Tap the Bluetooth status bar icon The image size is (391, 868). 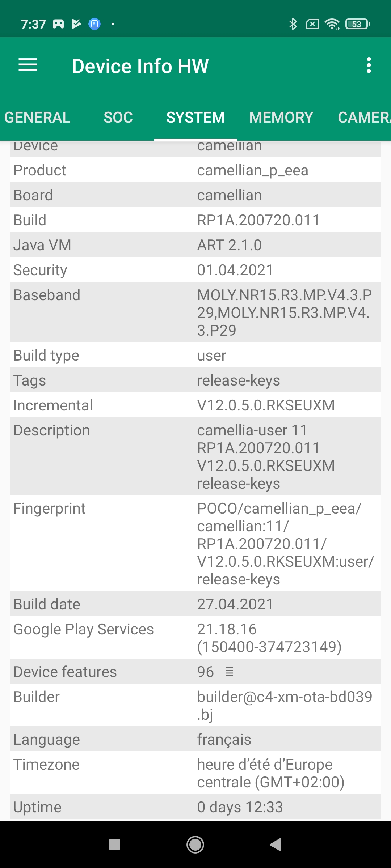(293, 24)
